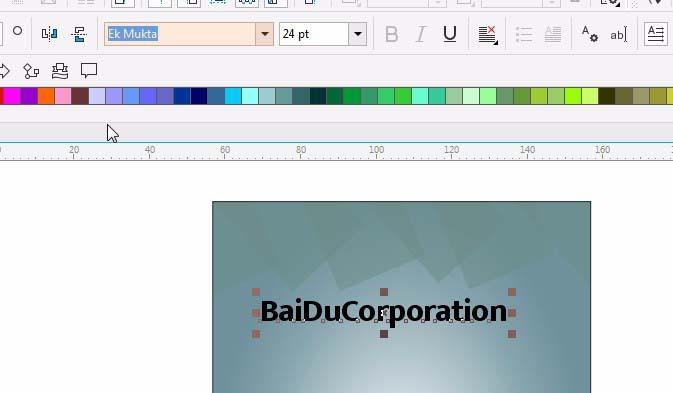Click the speech bubble callout shape icon
673x393 pixels.
[x=89, y=70]
